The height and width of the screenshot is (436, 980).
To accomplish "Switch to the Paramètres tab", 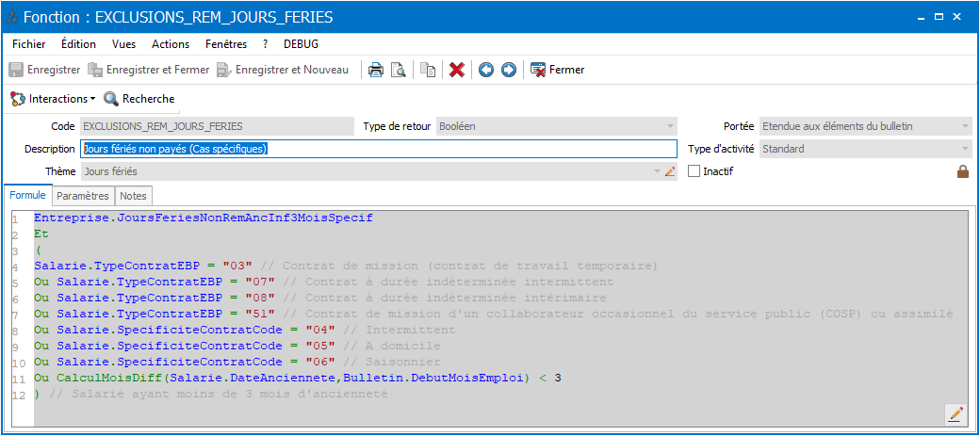I will point(83,196).
